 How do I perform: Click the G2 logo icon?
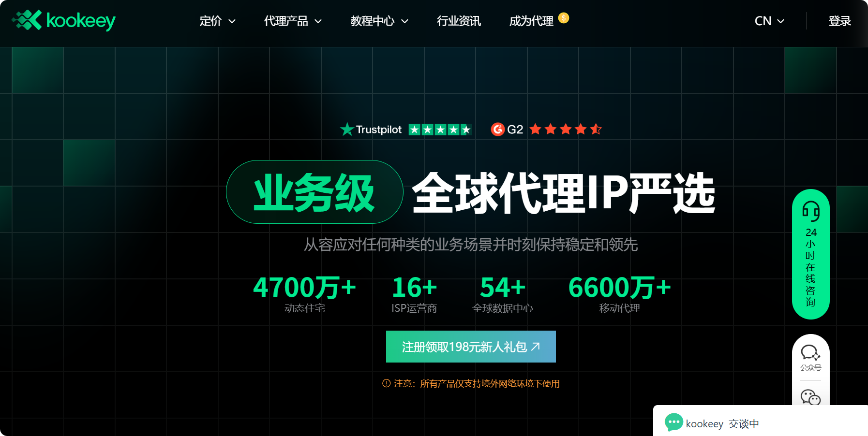498,129
